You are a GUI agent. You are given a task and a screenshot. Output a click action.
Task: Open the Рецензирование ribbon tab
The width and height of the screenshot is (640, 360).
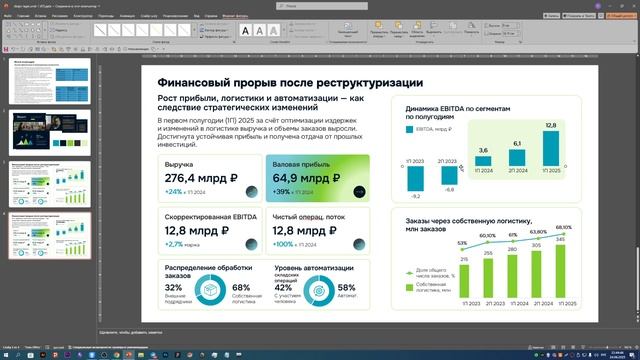coord(175,16)
